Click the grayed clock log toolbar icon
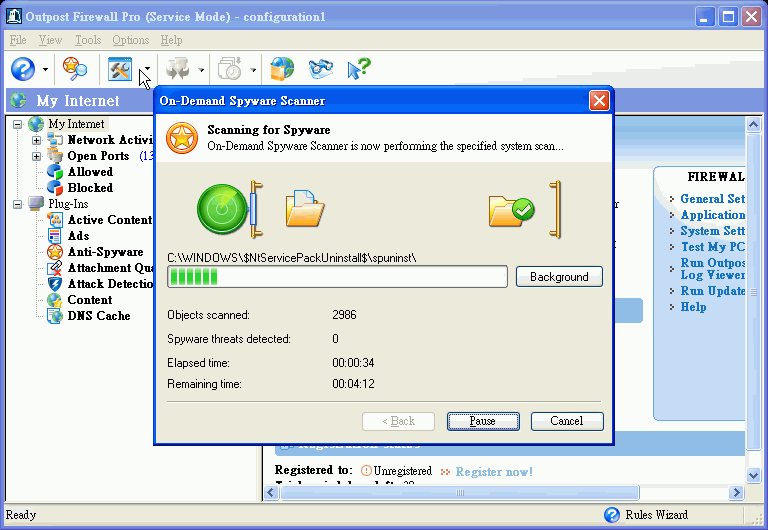The height and width of the screenshot is (530, 768). point(230,69)
